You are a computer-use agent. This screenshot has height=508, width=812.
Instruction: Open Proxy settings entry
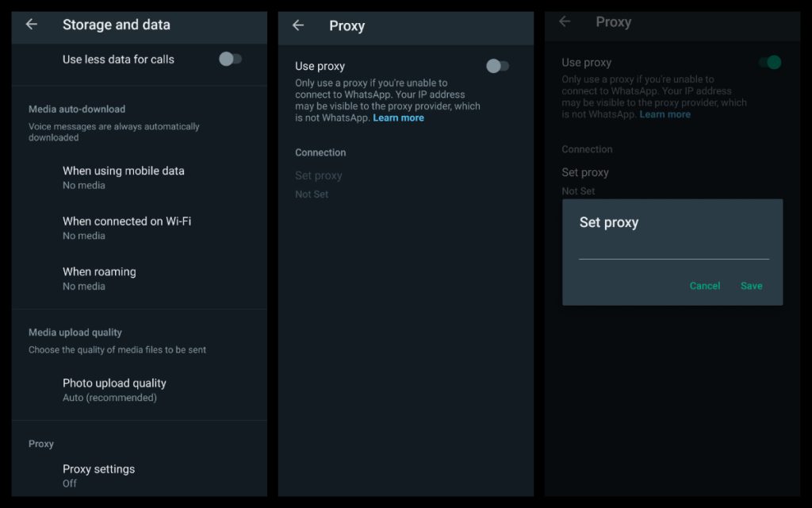(140, 475)
